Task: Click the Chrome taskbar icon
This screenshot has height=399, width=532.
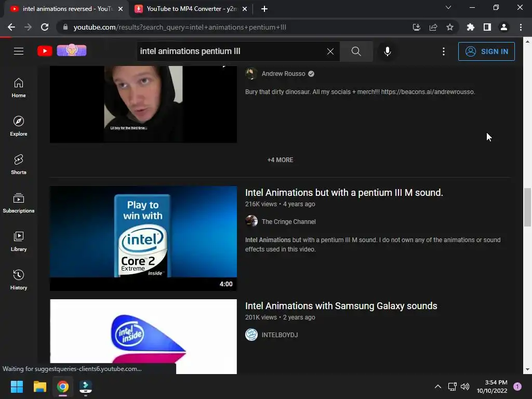Action: point(63,387)
